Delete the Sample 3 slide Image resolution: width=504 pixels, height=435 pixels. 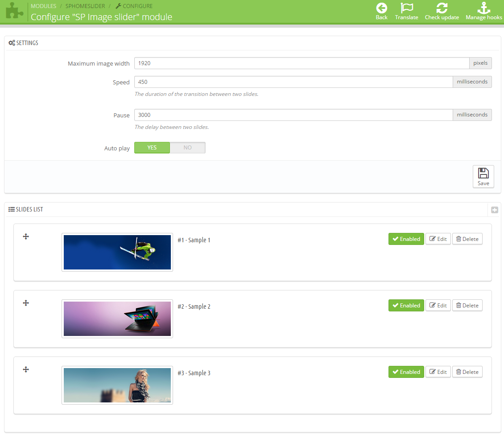tap(467, 372)
